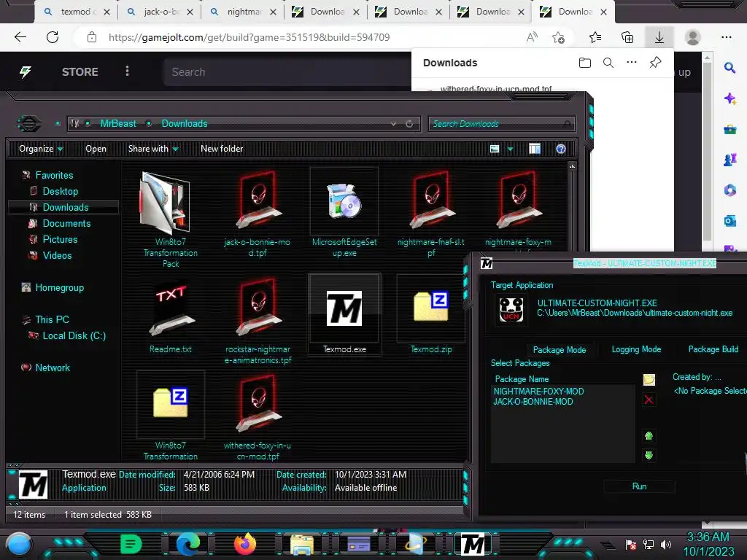Open volume control in system tray

(x=666, y=545)
